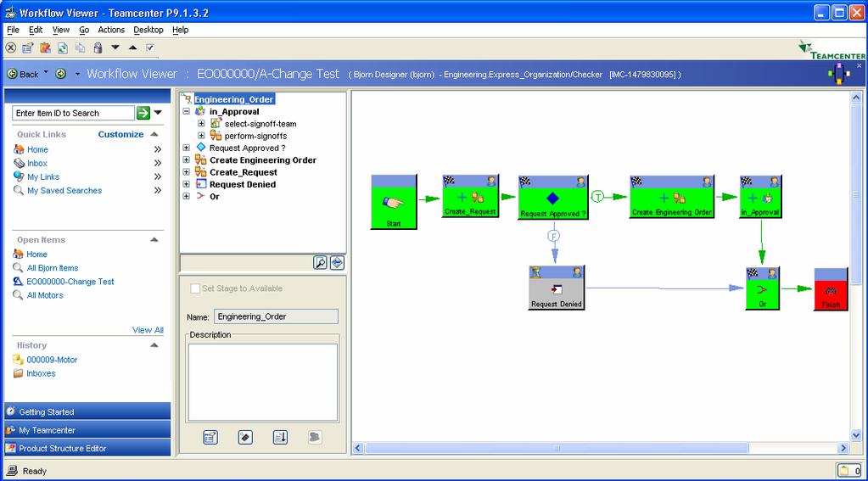This screenshot has height=481, width=868.
Task: Toggle the checkmark icon in toolbar
Action: [150, 48]
